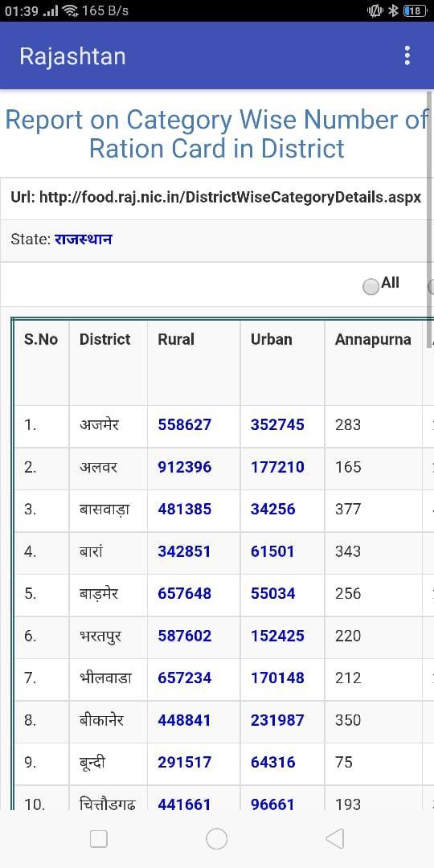Image resolution: width=434 pixels, height=868 pixels.
Task: Click the Urban column header
Action: (272, 339)
